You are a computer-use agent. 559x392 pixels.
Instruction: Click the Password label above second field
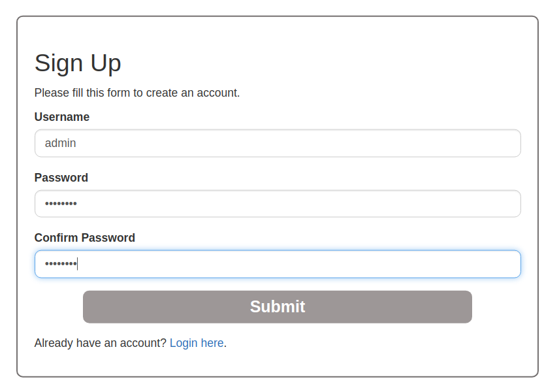[61, 177]
